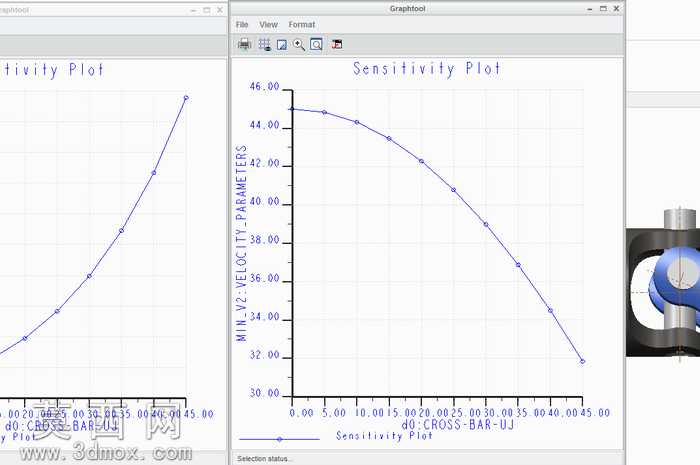700x465 pixels.
Task: Select topmost data point in left plot
Action: point(186,98)
